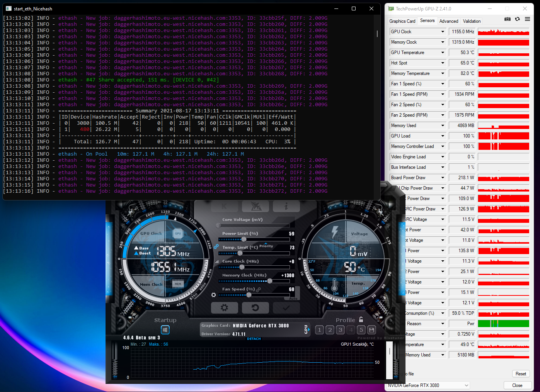Expand the Fan 1 Speed (RPM) dropdown
Viewport: 540px width, 392px height.
[x=443, y=94]
